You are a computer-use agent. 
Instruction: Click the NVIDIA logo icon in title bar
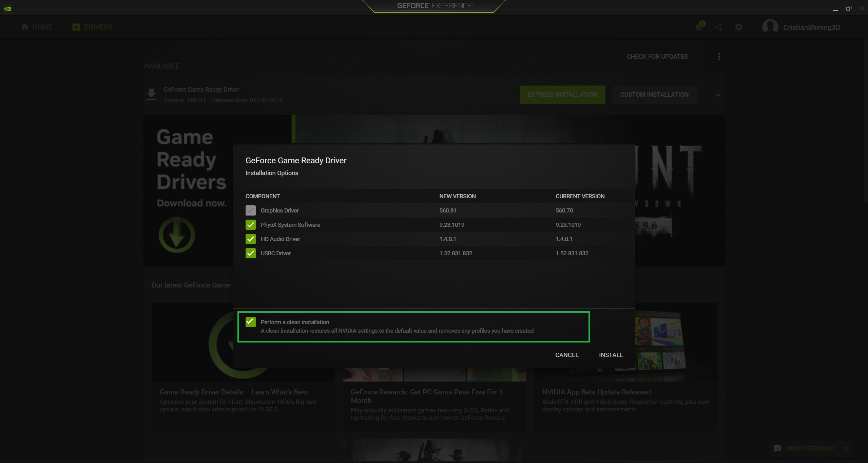(x=7, y=9)
